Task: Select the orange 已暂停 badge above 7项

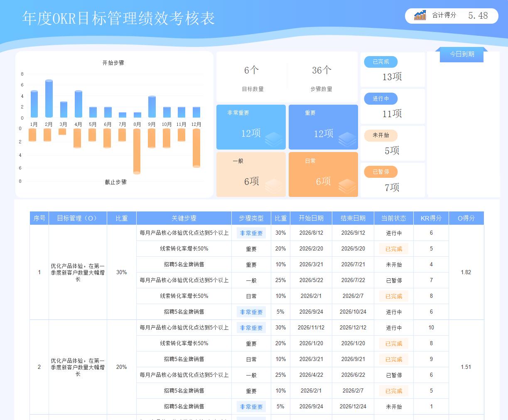Action: [381, 172]
